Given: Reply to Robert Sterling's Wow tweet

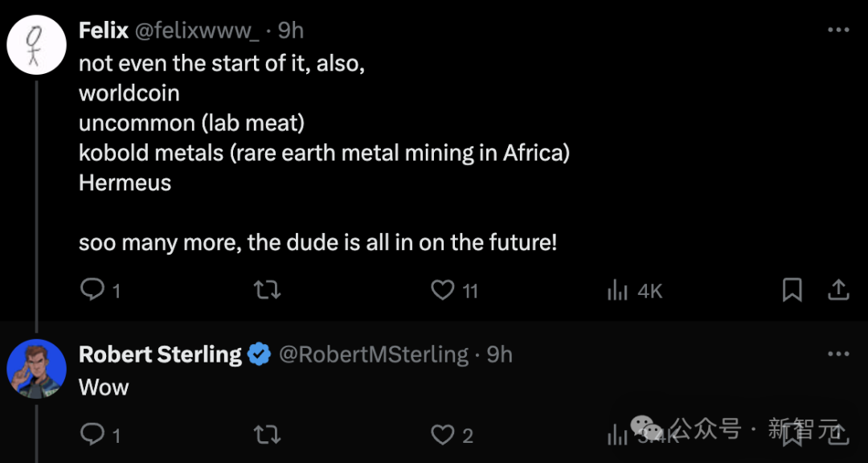Looking at the screenshot, I should point(92,435).
